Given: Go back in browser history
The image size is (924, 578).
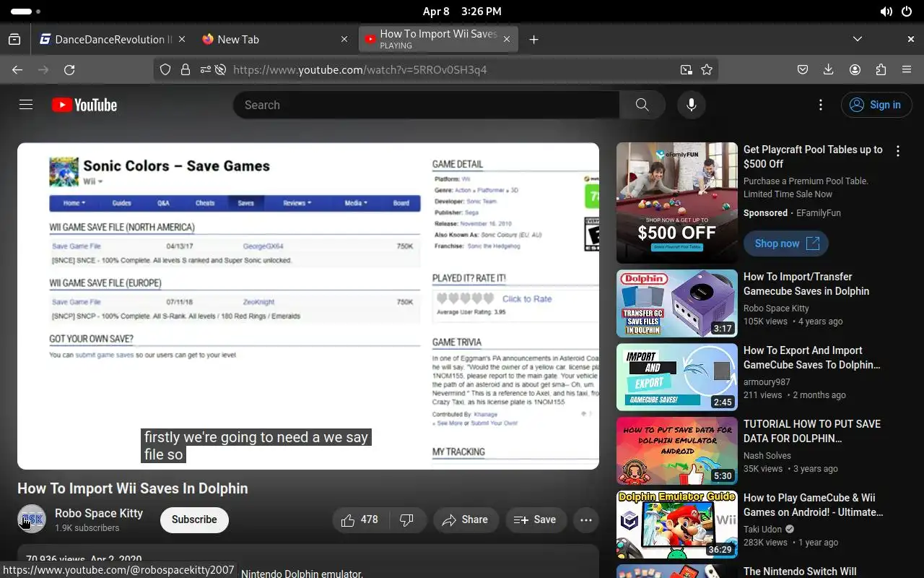Looking at the screenshot, I should (17, 69).
